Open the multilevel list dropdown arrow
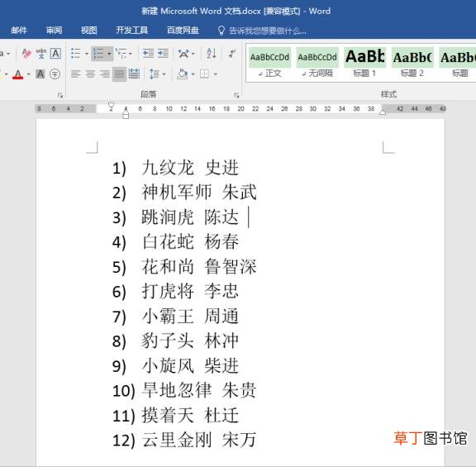 point(131,54)
